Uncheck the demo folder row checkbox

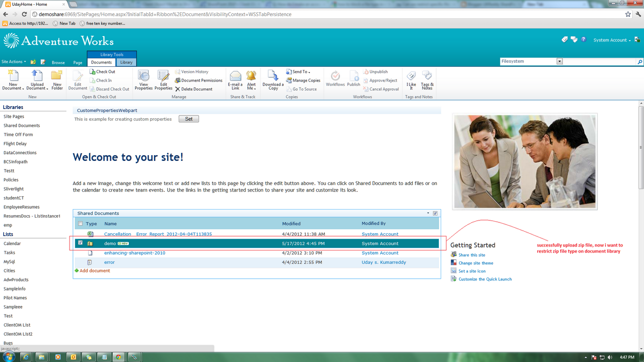click(x=80, y=243)
